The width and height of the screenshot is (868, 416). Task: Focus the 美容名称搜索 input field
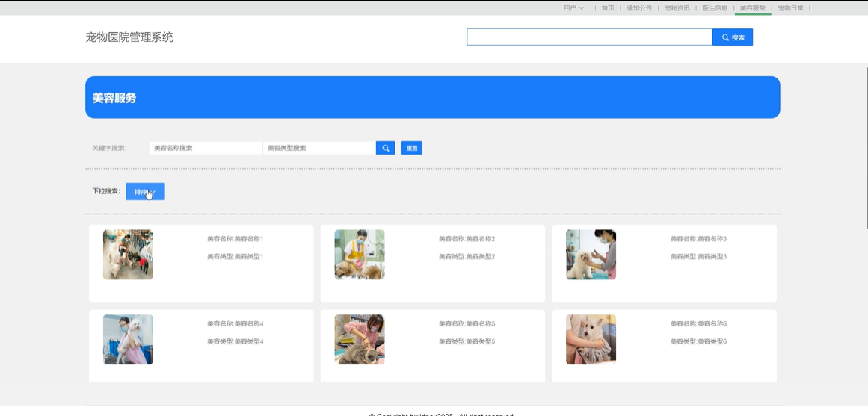(206, 148)
